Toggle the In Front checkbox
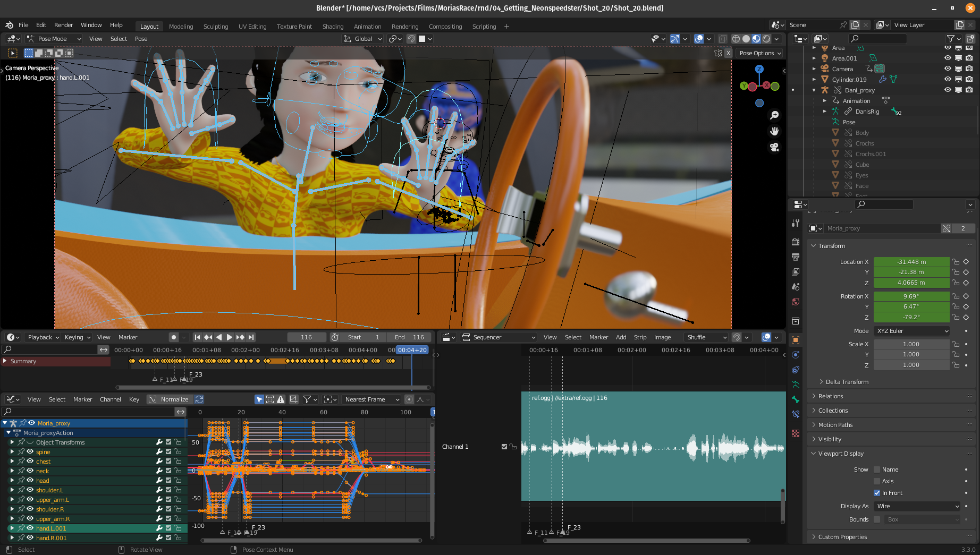The image size is (980, 555). [877, 493]
